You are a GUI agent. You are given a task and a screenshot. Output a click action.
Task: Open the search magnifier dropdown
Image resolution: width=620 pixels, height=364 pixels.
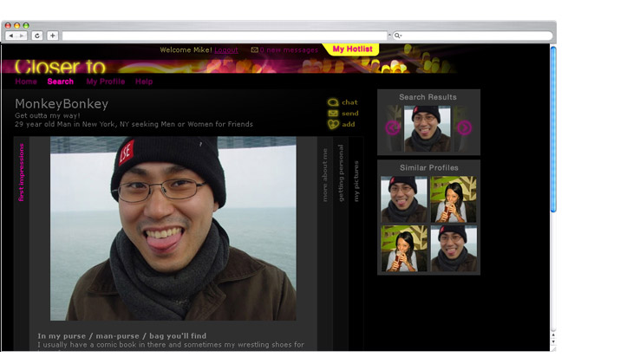click(x=398, y=36)
